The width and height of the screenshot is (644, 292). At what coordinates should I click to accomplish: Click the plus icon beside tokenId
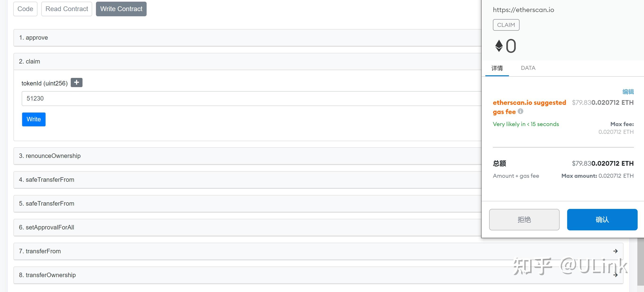(x=77, y=82)
